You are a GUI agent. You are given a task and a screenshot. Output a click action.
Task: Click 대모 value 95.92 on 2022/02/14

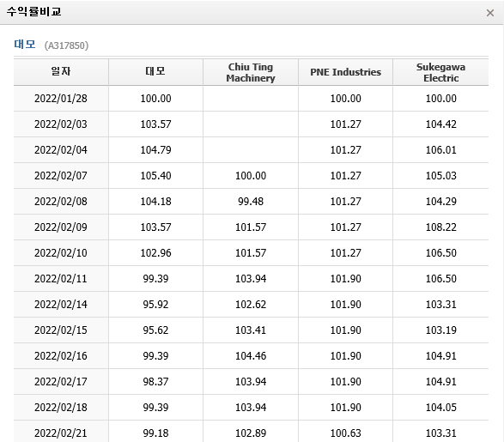[155, 304]
